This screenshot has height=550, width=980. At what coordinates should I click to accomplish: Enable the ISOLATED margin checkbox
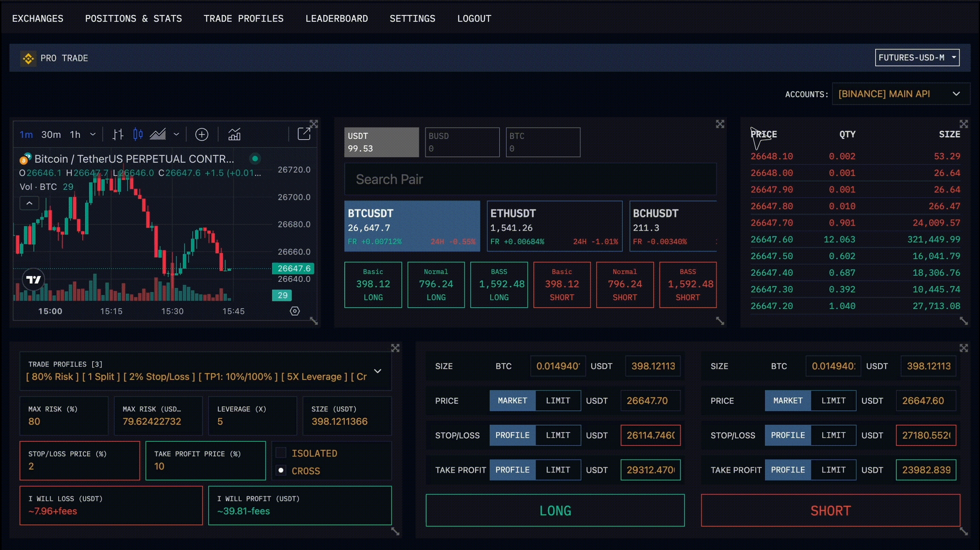pyautogui.click(x=281, y=453)
